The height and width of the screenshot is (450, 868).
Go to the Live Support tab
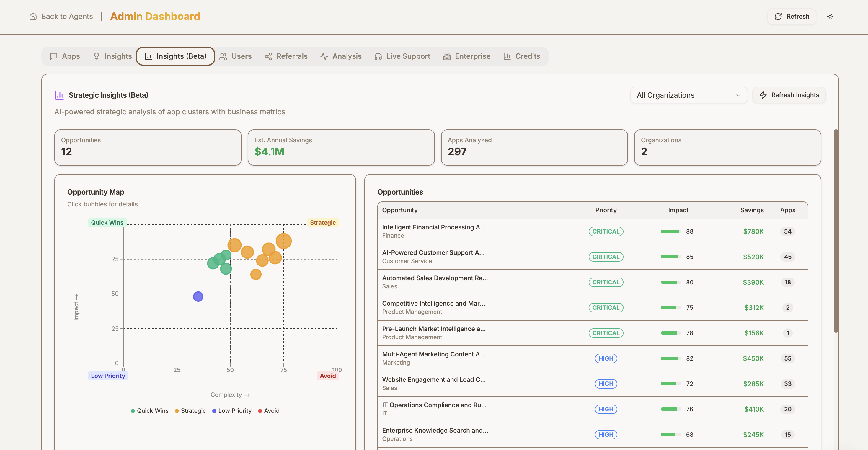(x=402, y=56)
